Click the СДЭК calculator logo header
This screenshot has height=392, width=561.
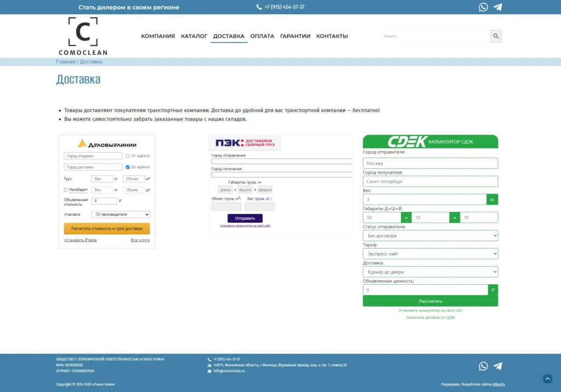(x=430, y=142)
